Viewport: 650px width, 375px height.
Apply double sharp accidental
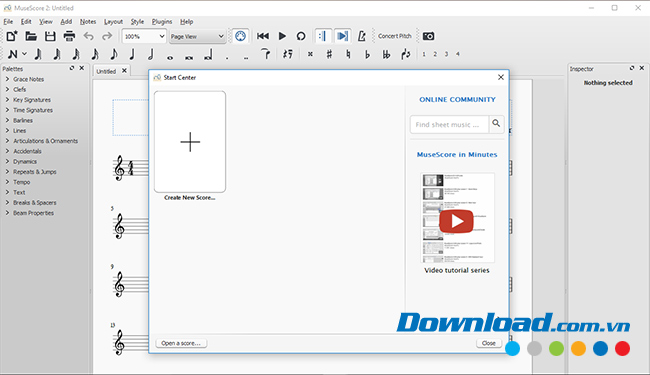pyautogui.click(x=310, y=54)
